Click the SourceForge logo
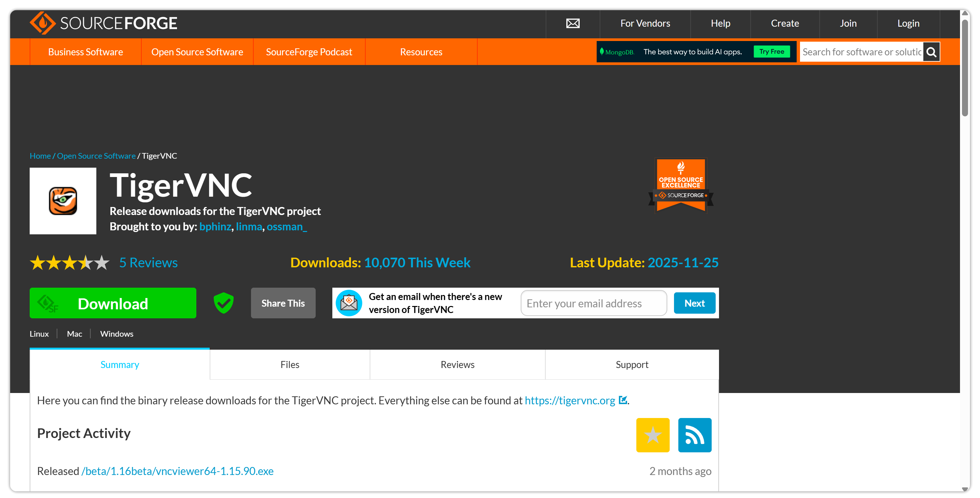Image resolution: width=980 pixels, height=498 pixels. point(103,23)
